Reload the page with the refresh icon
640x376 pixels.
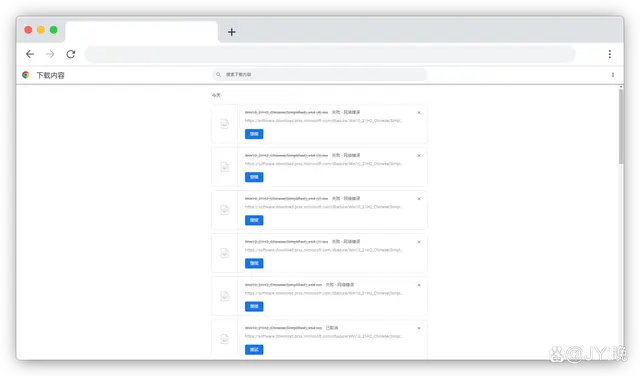71,54
